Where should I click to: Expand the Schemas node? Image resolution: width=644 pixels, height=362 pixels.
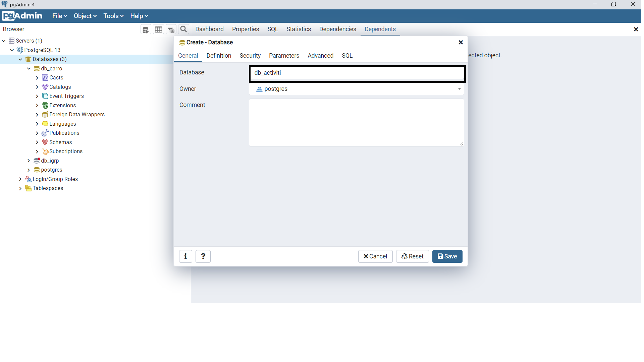(37, 142)
